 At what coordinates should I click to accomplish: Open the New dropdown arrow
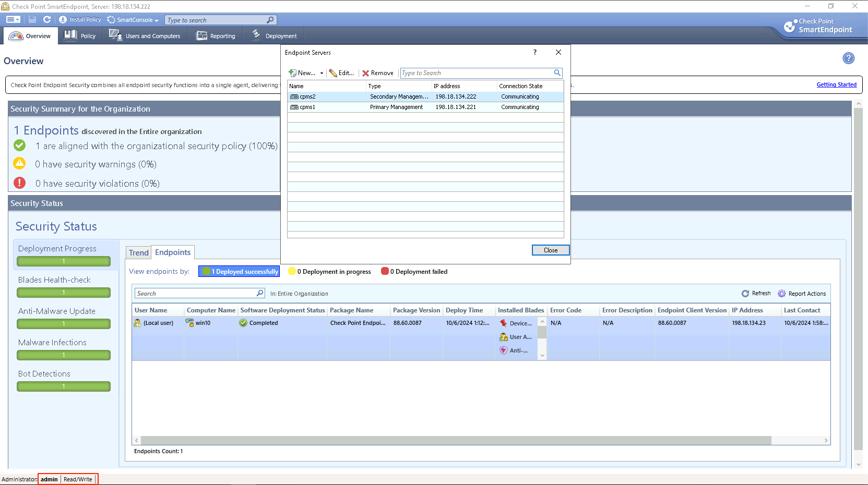(322, 74)
